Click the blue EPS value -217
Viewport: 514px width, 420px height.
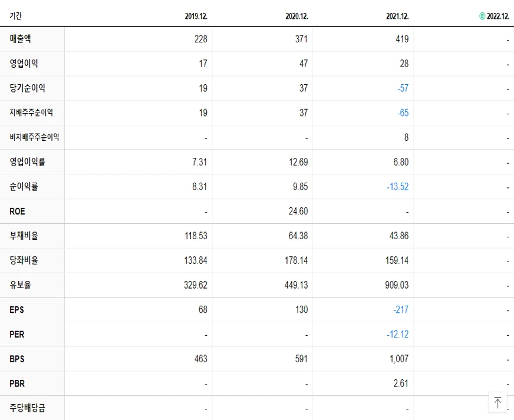coord(401,309)
